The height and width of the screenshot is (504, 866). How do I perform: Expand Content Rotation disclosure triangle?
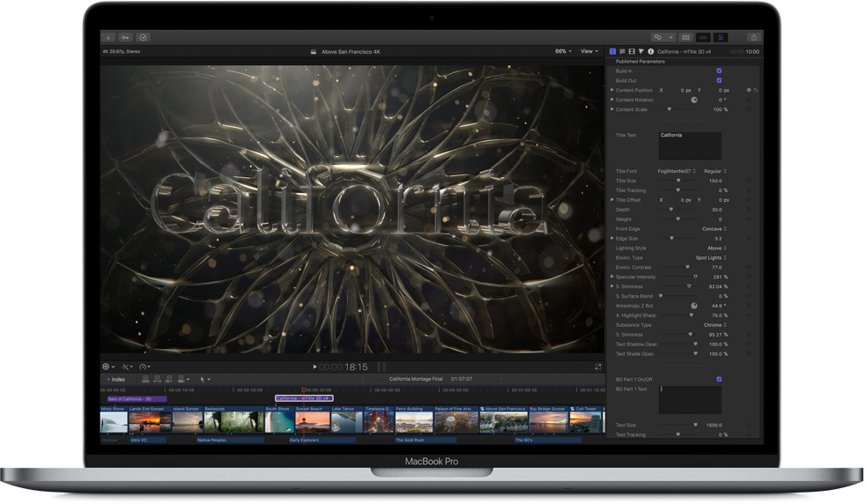612,100
